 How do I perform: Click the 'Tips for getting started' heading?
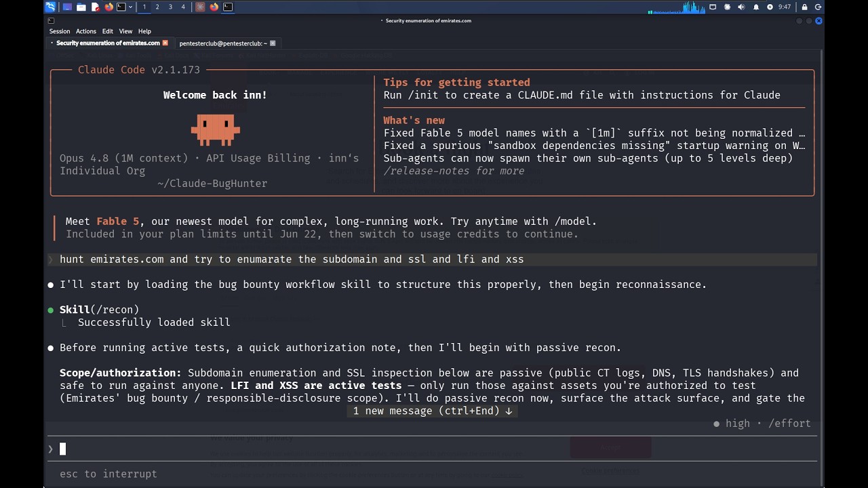(x=456, y=83)
